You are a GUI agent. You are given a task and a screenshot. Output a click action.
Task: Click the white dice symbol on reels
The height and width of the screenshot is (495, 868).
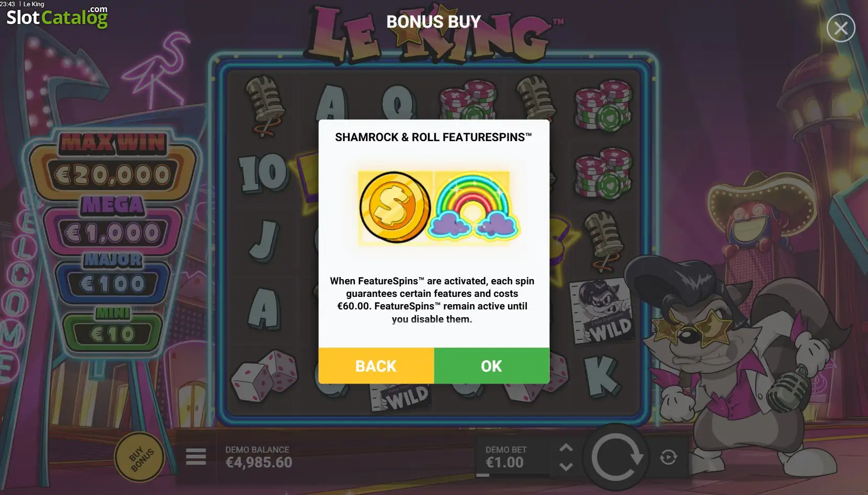[264, 375]
